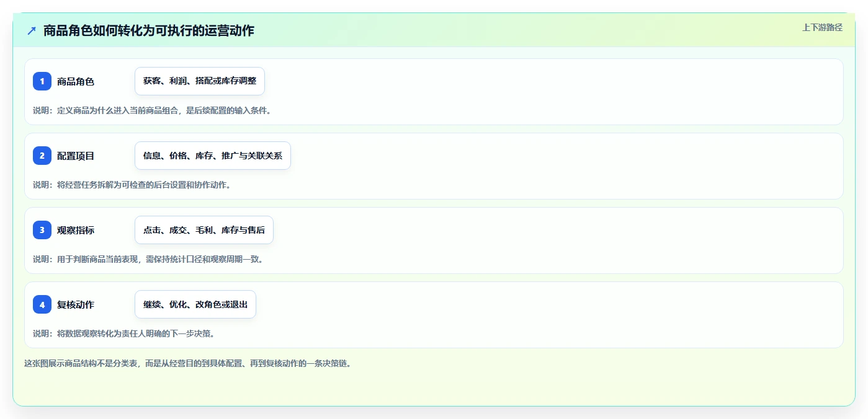868x419 pixels.
Task: Click the 获客、利润、搭配或库存调整 chip
Action: tap(200, 81)
